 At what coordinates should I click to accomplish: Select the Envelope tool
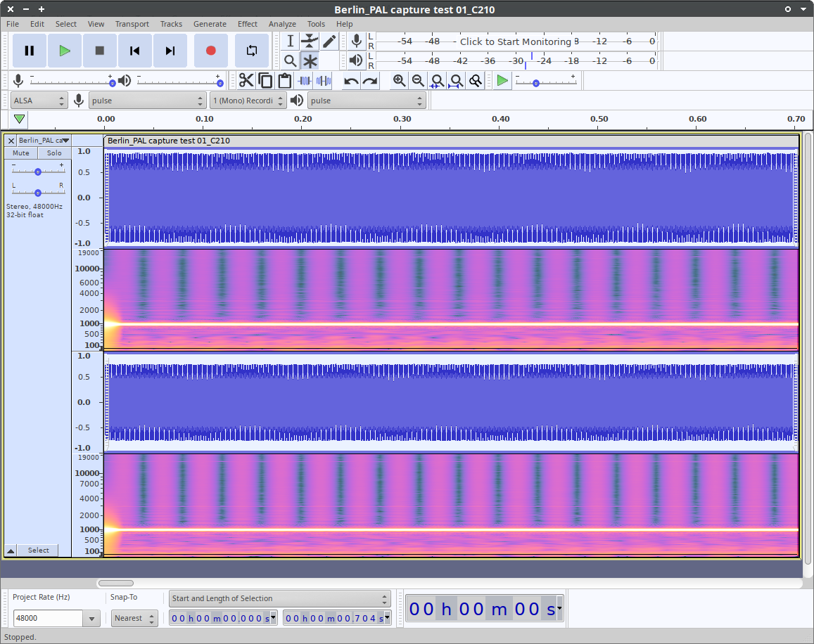(310, 41)
